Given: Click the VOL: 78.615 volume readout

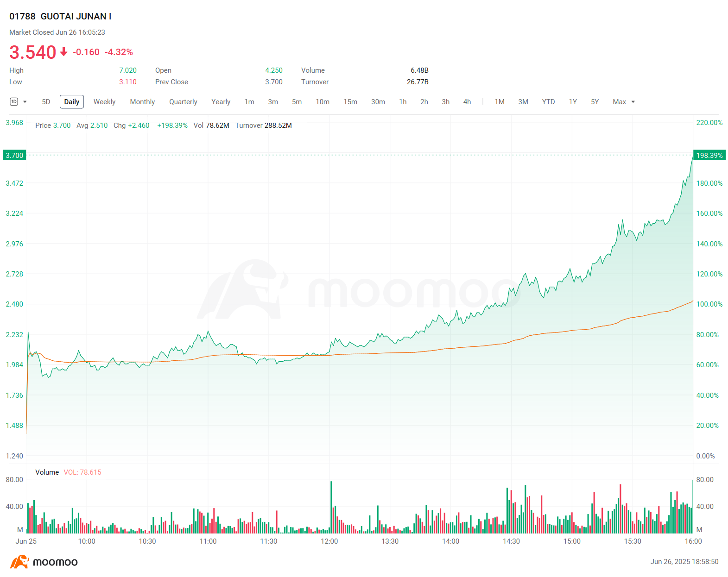Looking at the screenshot, I should 82,472.
